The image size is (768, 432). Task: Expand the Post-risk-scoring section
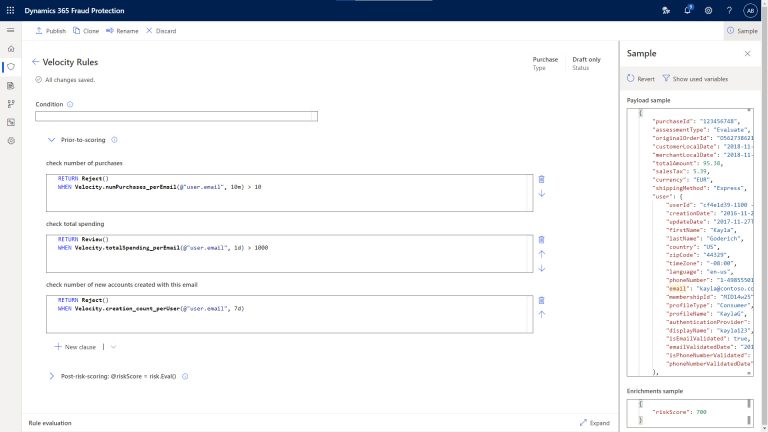[51, 376]
